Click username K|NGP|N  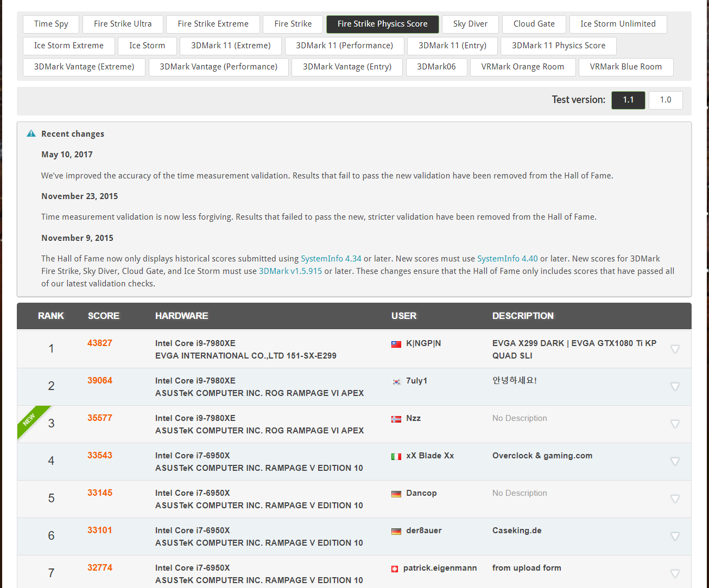[x=423, y=343]
